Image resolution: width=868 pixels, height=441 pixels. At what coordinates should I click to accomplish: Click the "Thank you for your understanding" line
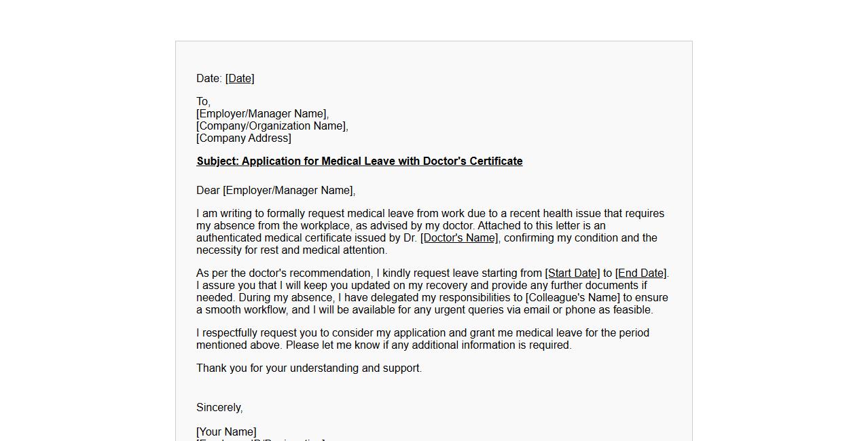pyautogui.click(x=309, y=368)
